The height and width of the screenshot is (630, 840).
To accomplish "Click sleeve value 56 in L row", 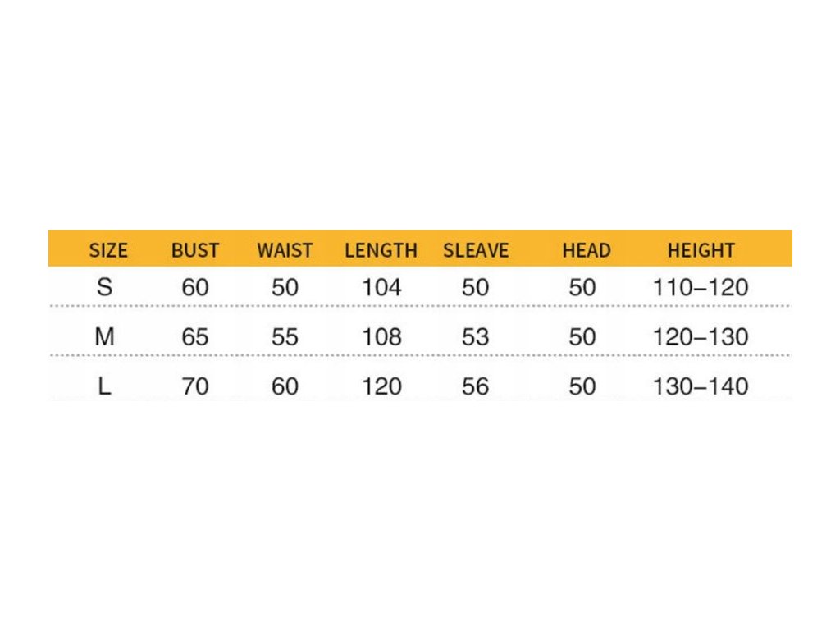I will point(476,386).
